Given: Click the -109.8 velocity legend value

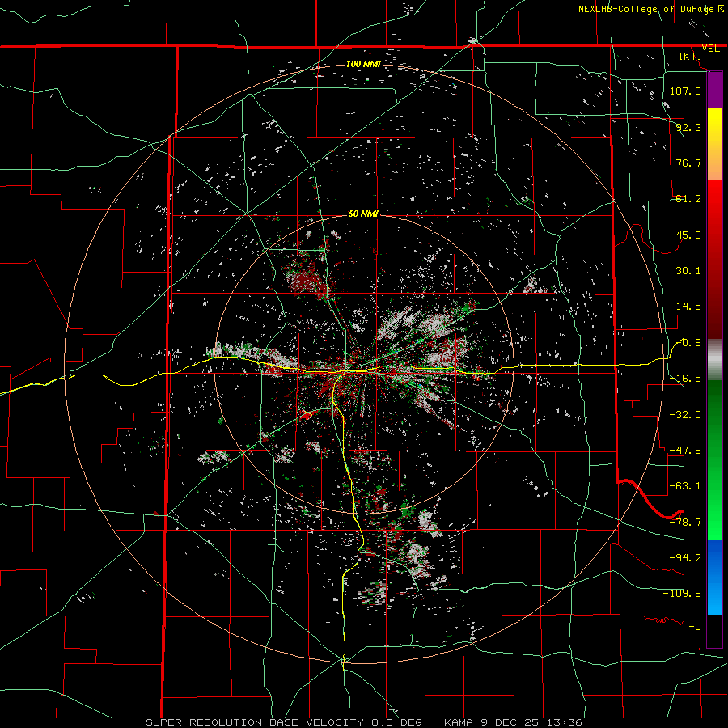Looking at the screenshot, I should [682, 594].
